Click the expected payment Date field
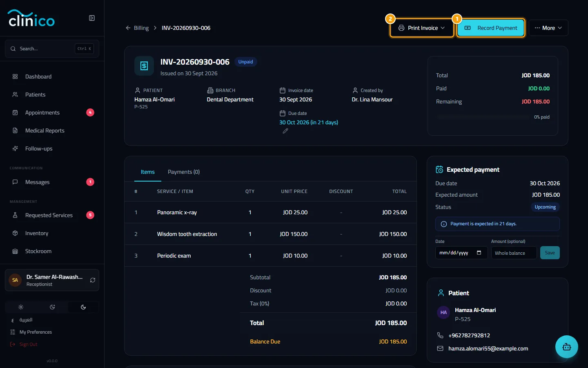Viewport: 588px width, 368px height. click(x=461, y=253)
